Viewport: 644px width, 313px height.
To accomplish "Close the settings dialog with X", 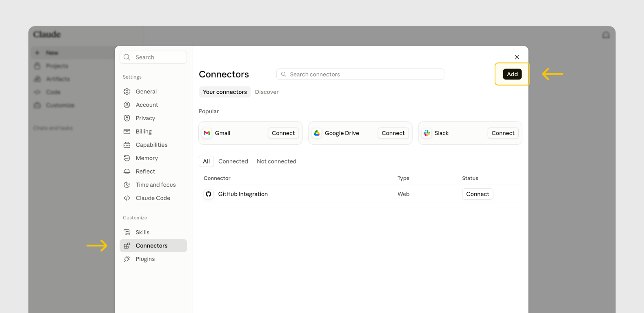I will 517,57.
